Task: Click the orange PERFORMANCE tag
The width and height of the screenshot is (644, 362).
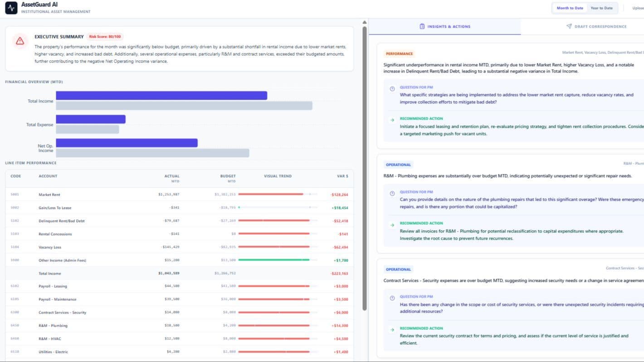Action: (399, 53)
